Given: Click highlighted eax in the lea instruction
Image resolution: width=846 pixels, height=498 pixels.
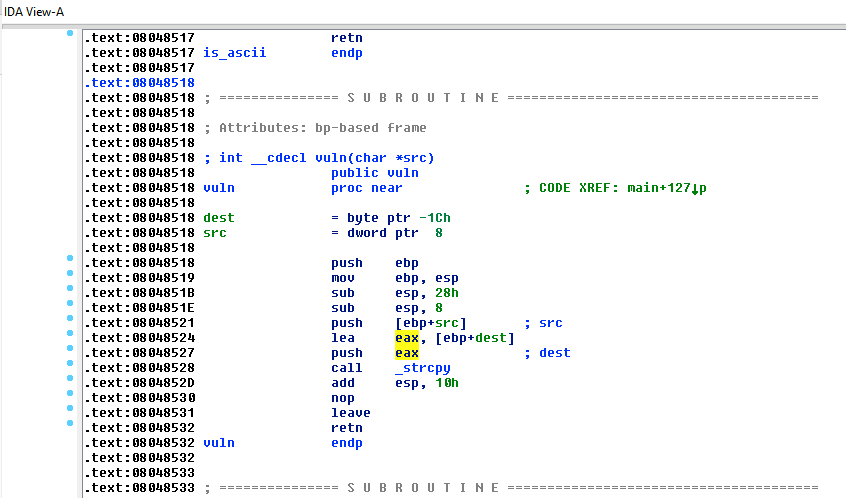Looking at the screenshot, I should pos(407,338).
